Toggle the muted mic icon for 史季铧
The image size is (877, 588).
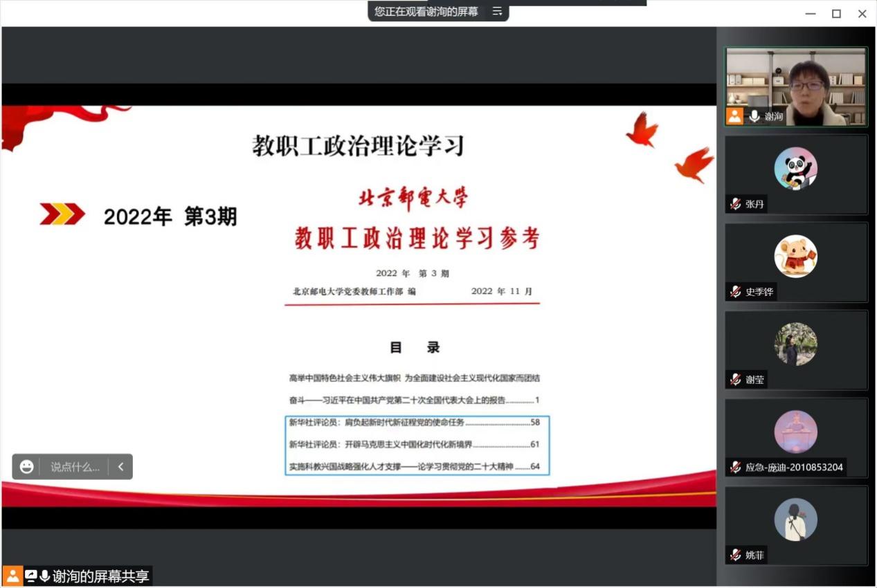click(735, 292)
